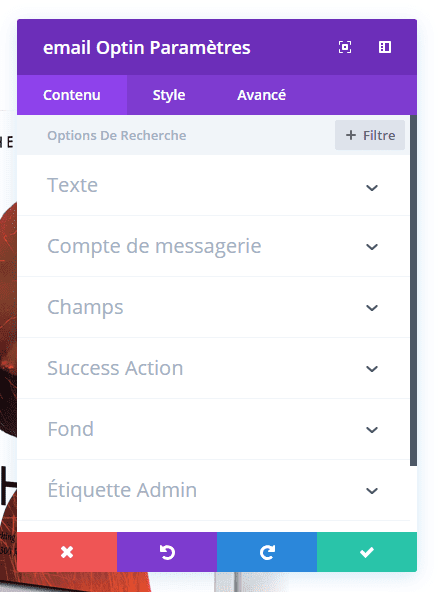
Task: Expand the Success Action chevron
Action: (372, 369)
